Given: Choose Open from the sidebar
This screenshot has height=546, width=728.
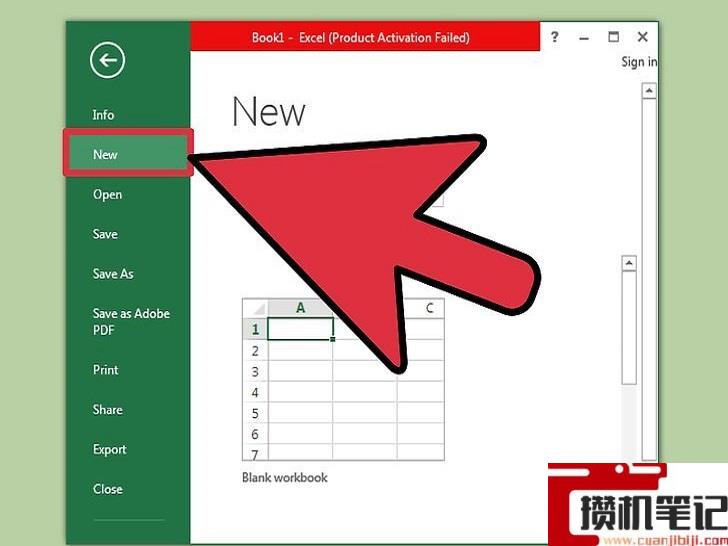Looking at the screenshot, I should pyautogui.click(x=107, y=195).
